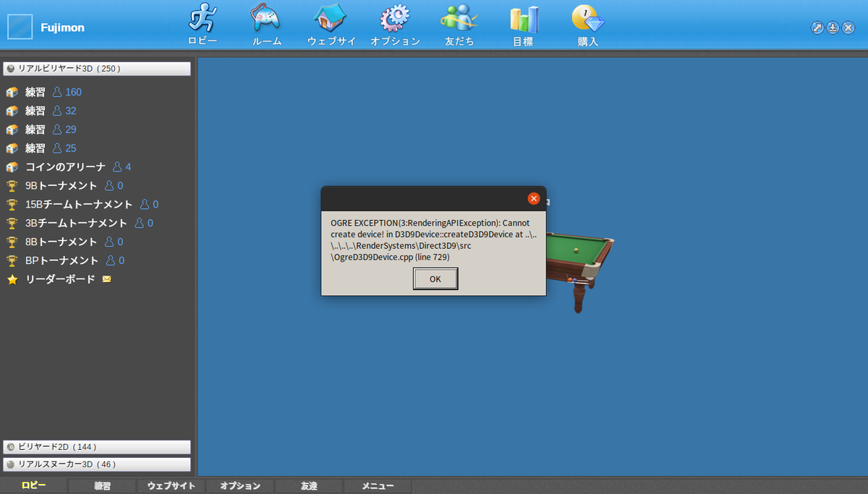The height and width of the screenshot is (494, 868).
Task: Click box icon of 練習 room with 160
Action: click(x=12, y=93)
